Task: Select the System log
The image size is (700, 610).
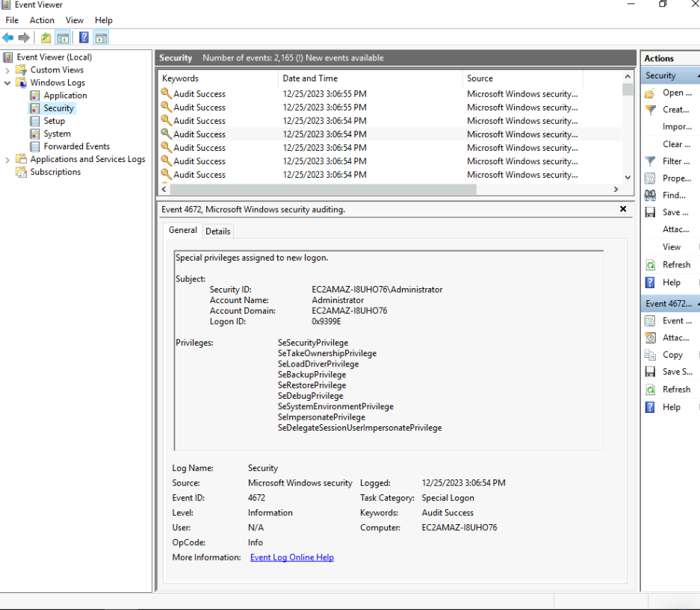Action: coord(53,133)
